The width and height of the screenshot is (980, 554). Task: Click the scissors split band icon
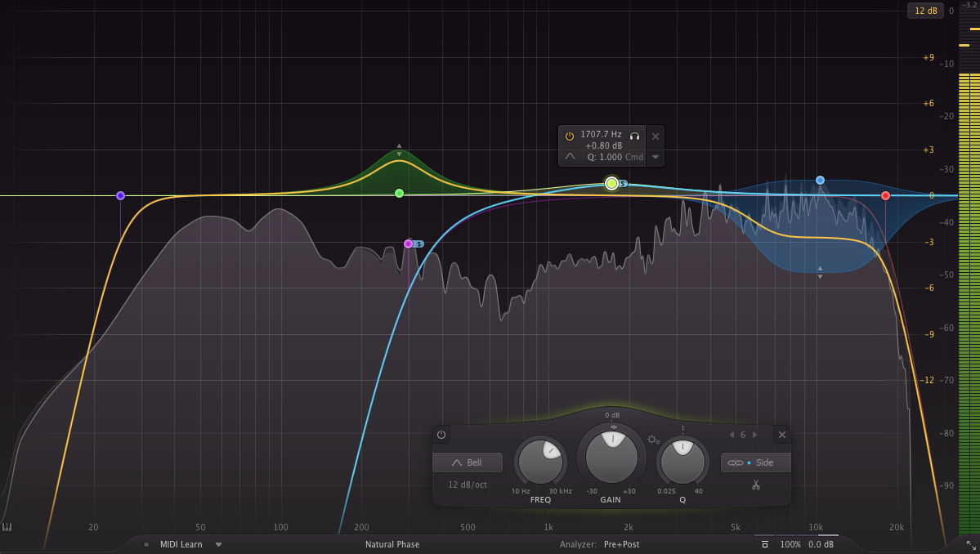click(x=756, y=485)
